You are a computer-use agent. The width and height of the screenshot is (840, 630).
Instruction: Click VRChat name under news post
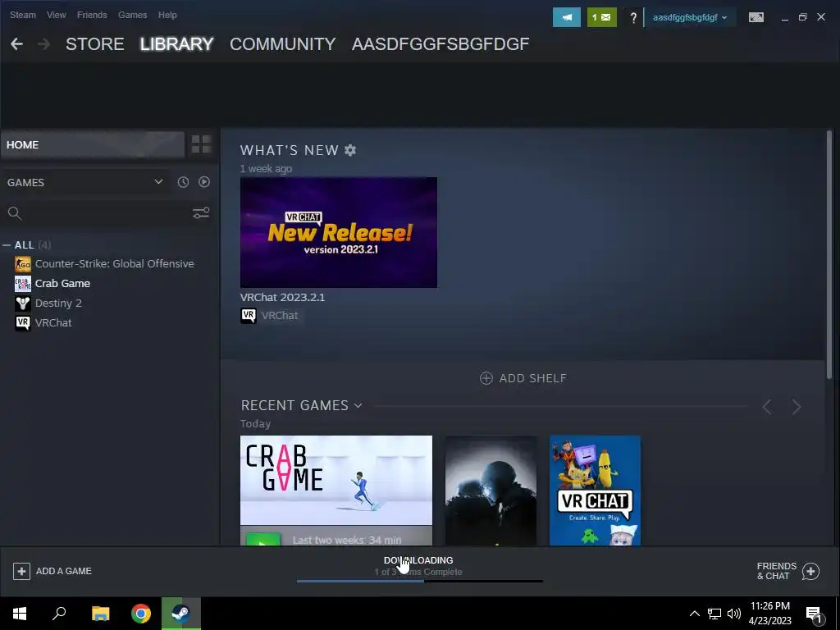tap(280, 316)
